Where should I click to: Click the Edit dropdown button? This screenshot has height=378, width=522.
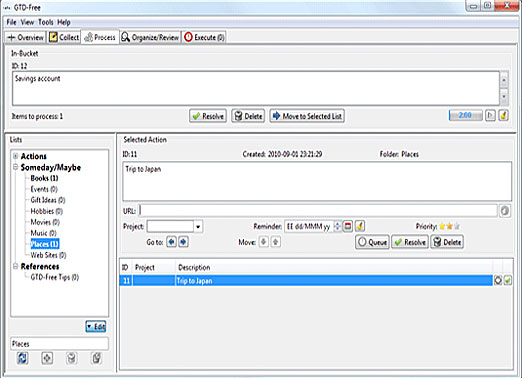(96, 327)
